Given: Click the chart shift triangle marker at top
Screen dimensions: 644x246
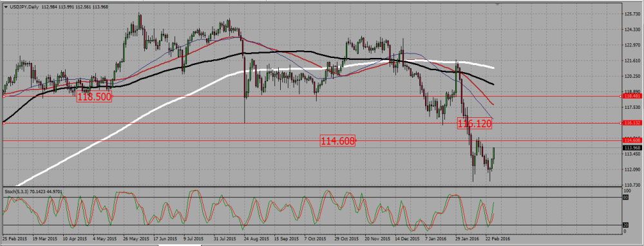Looking at the screenshot, I should click(498, 4).
